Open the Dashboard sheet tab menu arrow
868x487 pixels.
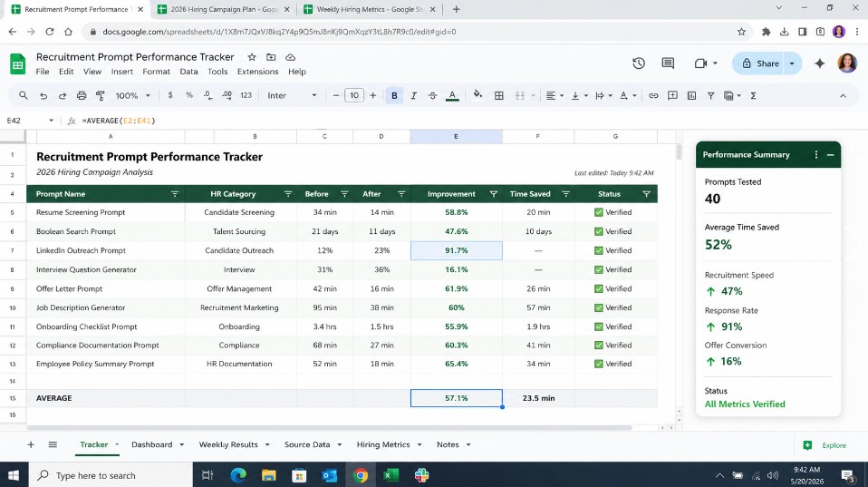coord(181,445)
